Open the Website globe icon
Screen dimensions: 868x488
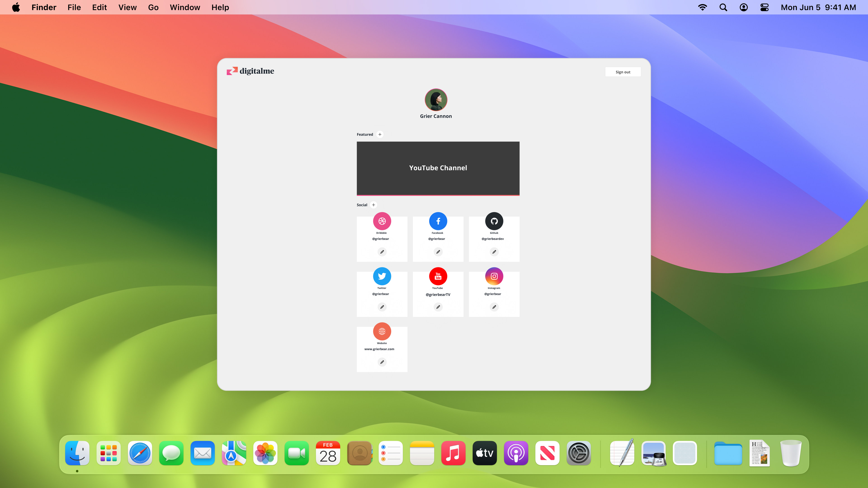tap(382, 331)
